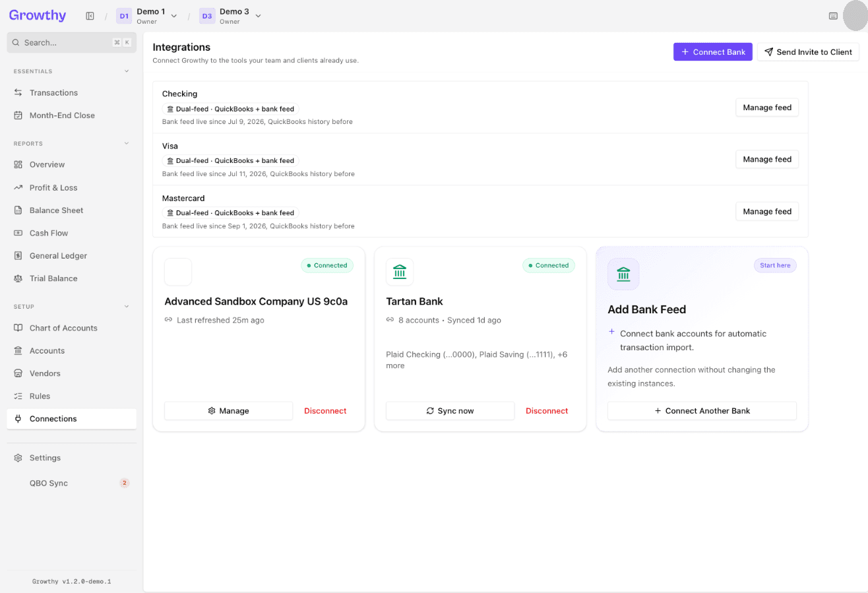The height and width of the screenshot is (593, 868).
Task: Click Send Invite to Client
Action: click(808, 52)
